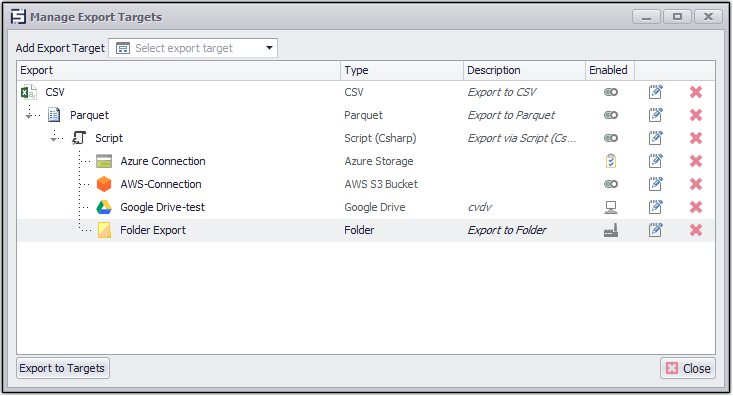The height and width of the screenshot is (396, 733).
Task: Delete the Parquet export target
Action: 696,115
